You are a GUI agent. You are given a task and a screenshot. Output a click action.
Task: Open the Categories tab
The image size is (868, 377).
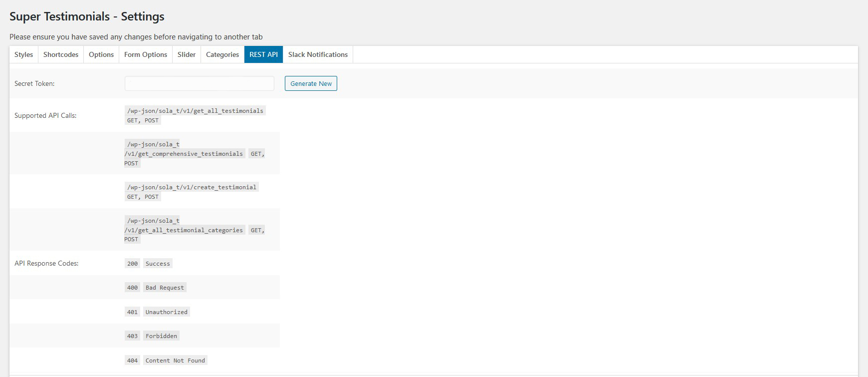(x=222, y=54)
